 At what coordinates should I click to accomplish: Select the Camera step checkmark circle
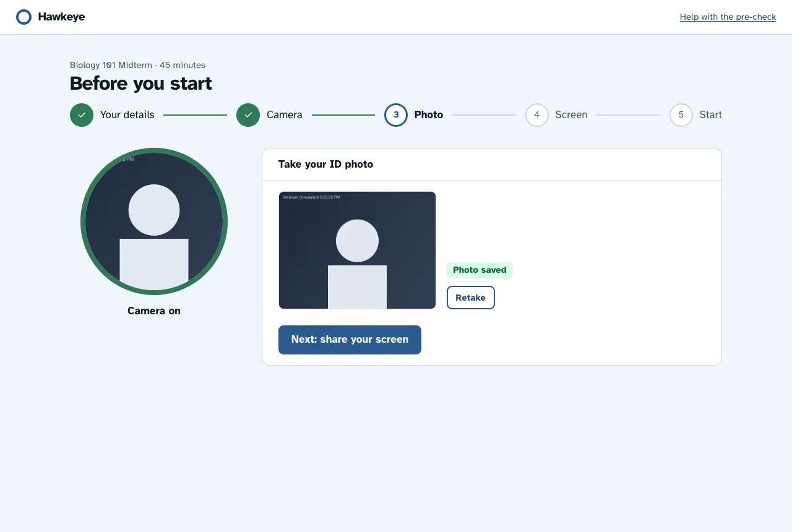pos(248,115)
